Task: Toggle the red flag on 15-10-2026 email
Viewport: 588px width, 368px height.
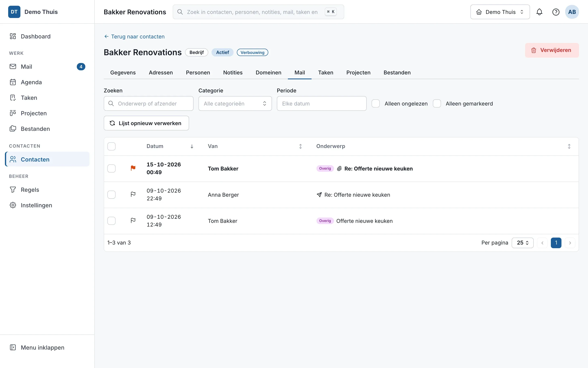Action: pos(133,168)
